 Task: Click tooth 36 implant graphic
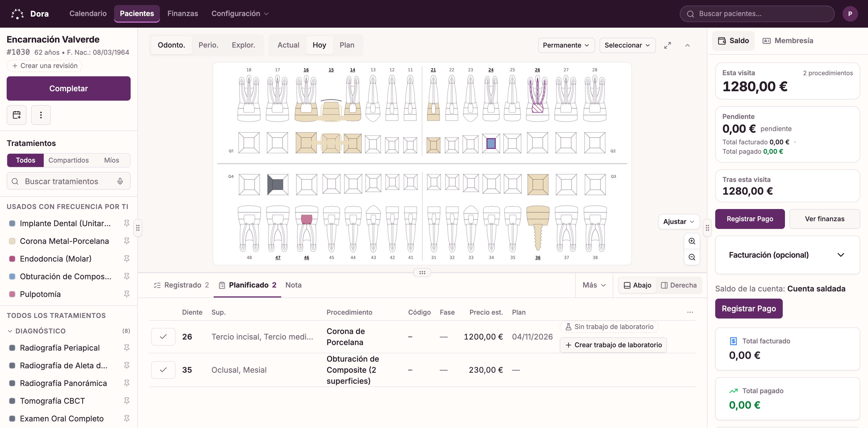(538, 228)
